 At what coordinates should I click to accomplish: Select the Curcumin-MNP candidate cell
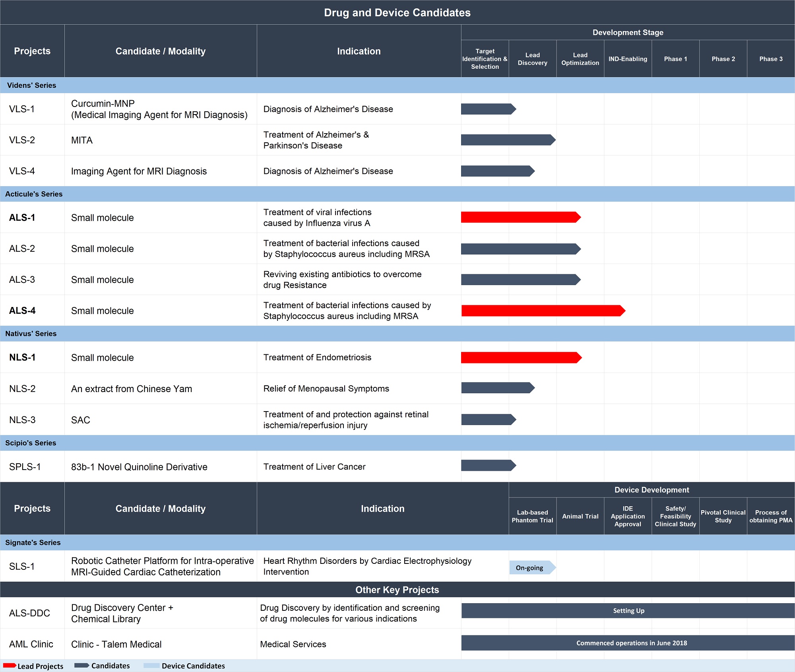coord(161,109)
